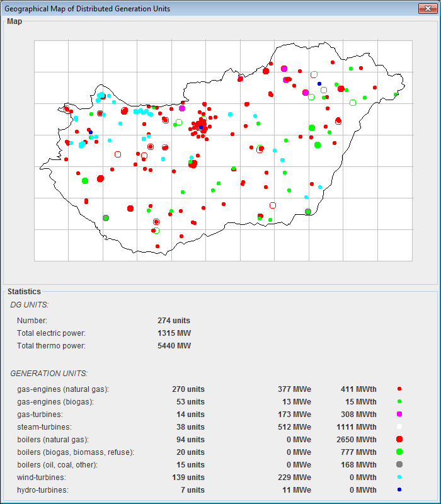Screen dimensions: 441x504
Task: Select the '777 MWth' value
Action: pos(358,452)
